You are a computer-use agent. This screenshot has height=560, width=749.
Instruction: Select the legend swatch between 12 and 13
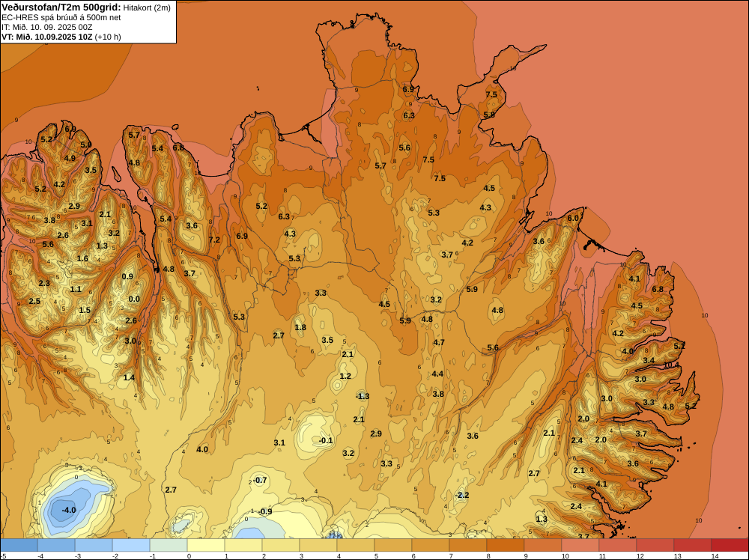point(655,545)
